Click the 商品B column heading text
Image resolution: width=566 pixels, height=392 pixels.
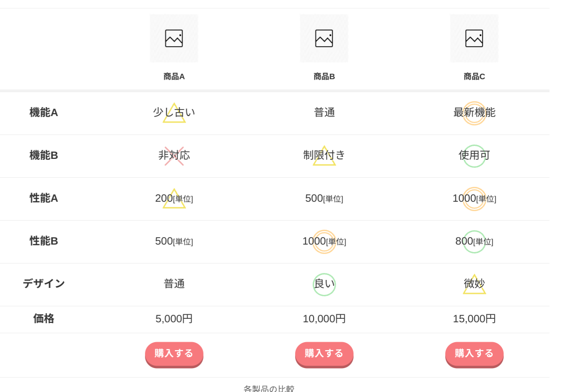pyautogui.click(x=324, y=77)
